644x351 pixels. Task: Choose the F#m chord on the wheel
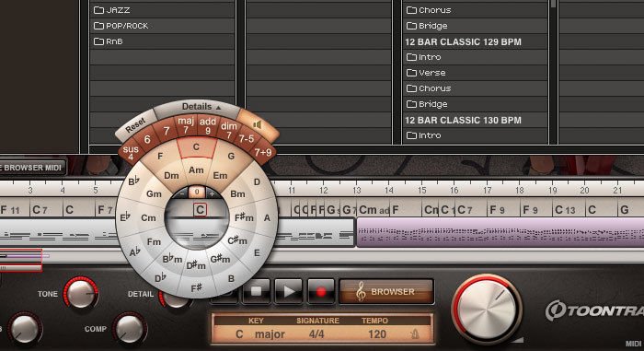tap(244, 216)
